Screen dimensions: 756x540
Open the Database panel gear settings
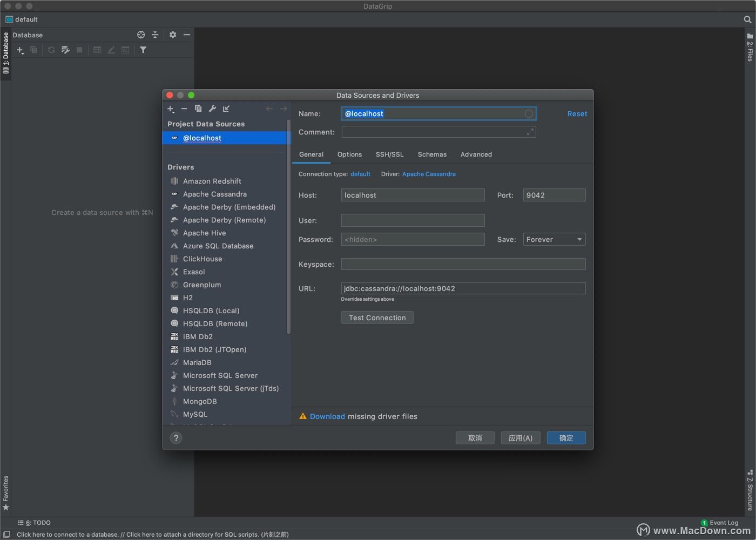(173, 35)
